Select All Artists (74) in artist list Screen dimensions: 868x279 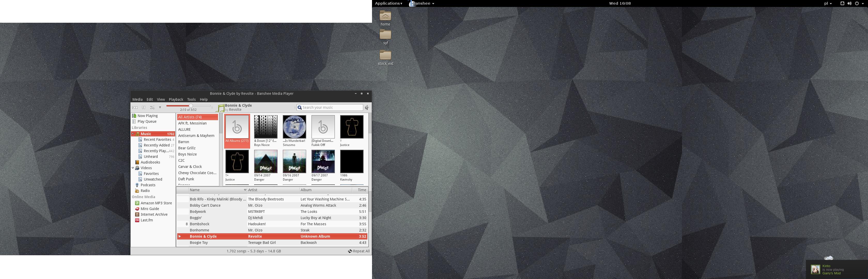[x=198, y=117]
